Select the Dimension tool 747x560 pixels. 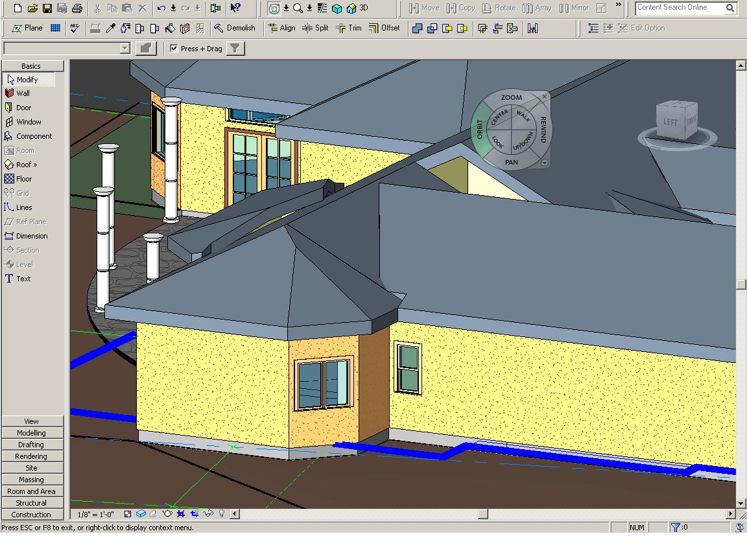(x=26, y=236)
